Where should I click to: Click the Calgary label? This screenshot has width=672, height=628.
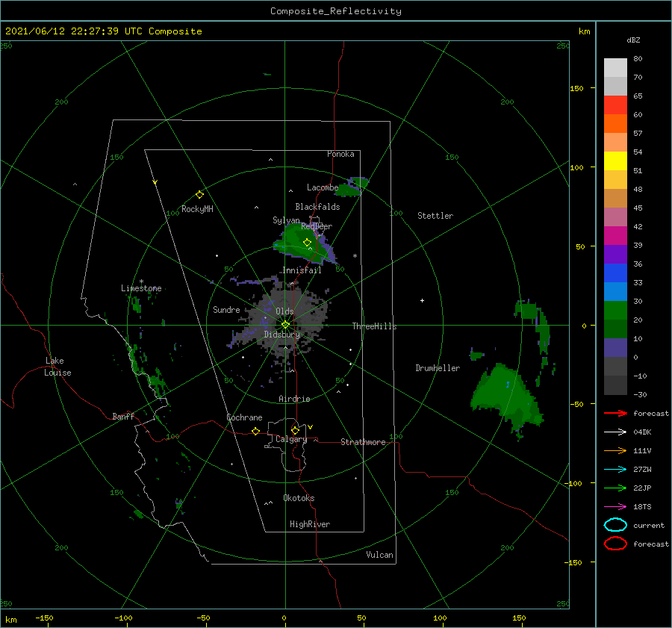pos(291,439)
